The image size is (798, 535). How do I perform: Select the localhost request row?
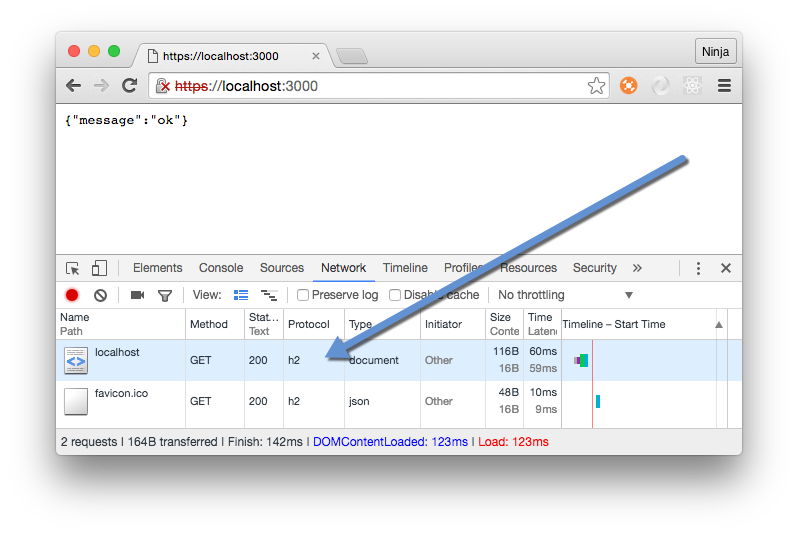click(398, 360)
